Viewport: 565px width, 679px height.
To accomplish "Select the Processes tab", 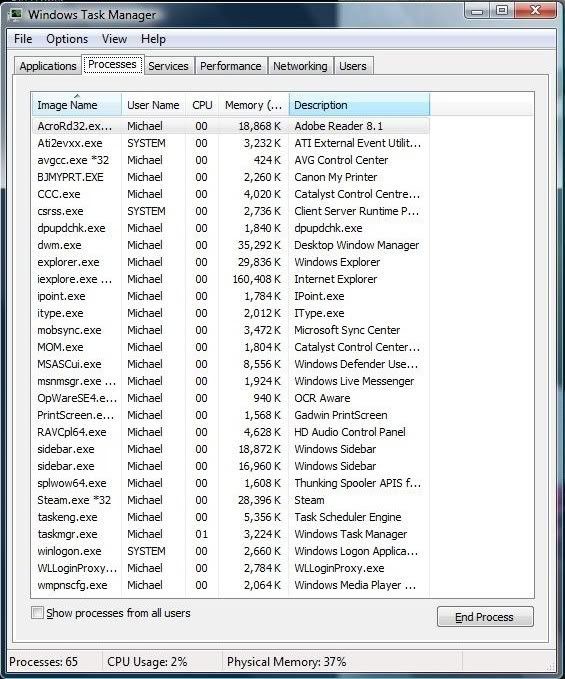I will 113,65.
